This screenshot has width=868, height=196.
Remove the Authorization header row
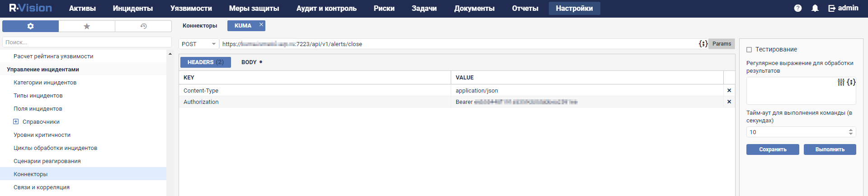coord(729,102)
